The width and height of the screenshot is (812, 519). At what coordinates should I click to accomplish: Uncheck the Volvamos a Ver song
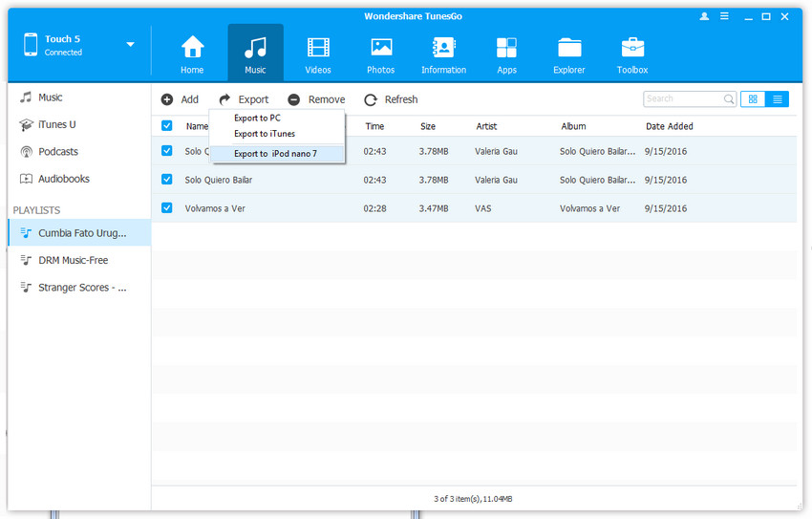(x=167, y=208)
